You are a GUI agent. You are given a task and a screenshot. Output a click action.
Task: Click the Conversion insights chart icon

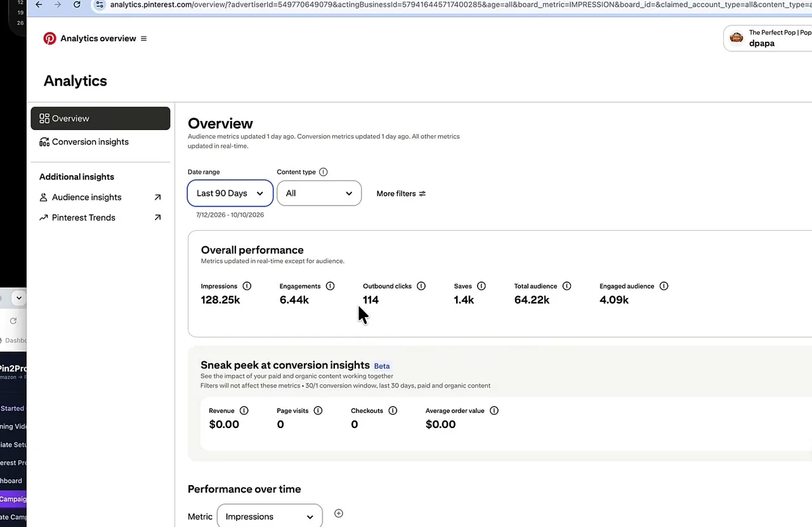[x=44, y=142]
